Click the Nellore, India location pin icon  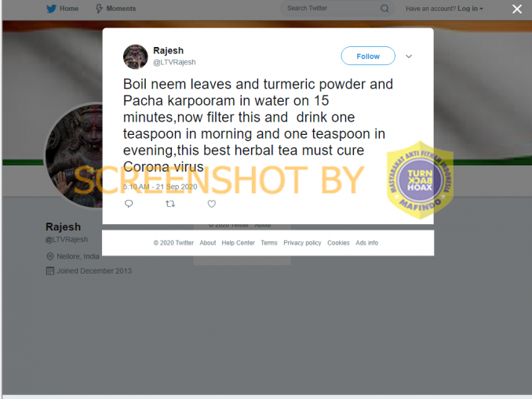pyautogui.click(x=50, y=256)
